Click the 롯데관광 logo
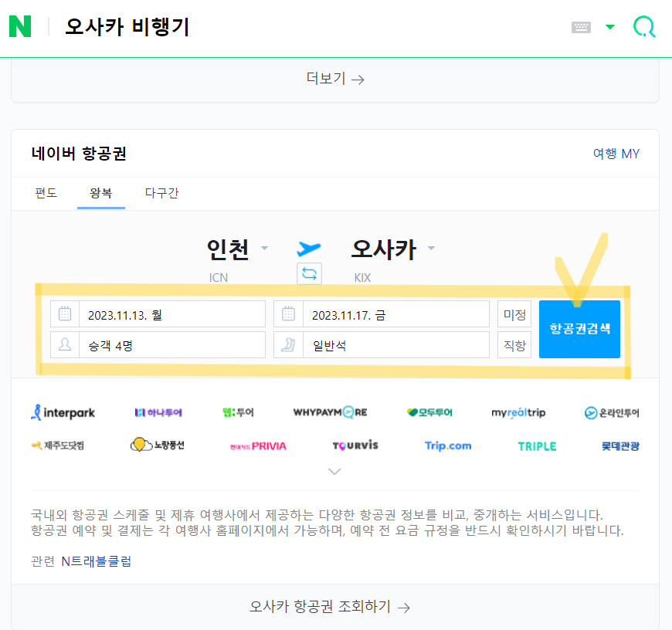This screenshot has width=672, height=630. coord(620,446)
